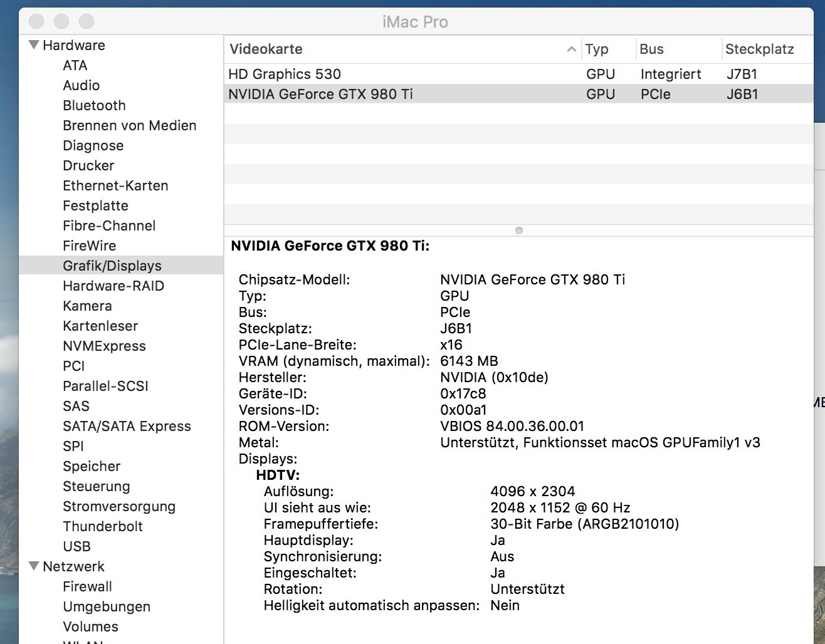Open the Bluetooth sidebar entry
This screenshot has width=825, height=644.
tap(94, 105)
